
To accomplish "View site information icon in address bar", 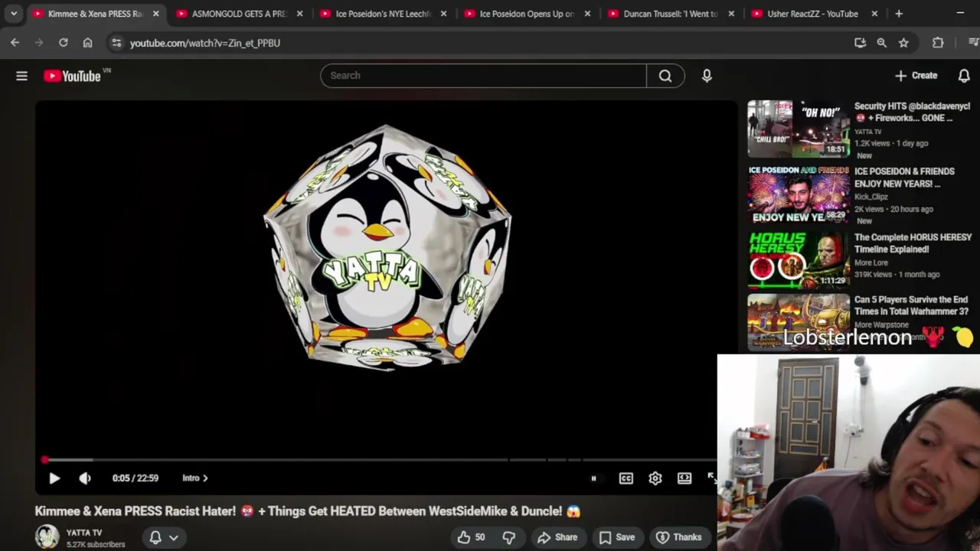I will click(x=116, y=43).
